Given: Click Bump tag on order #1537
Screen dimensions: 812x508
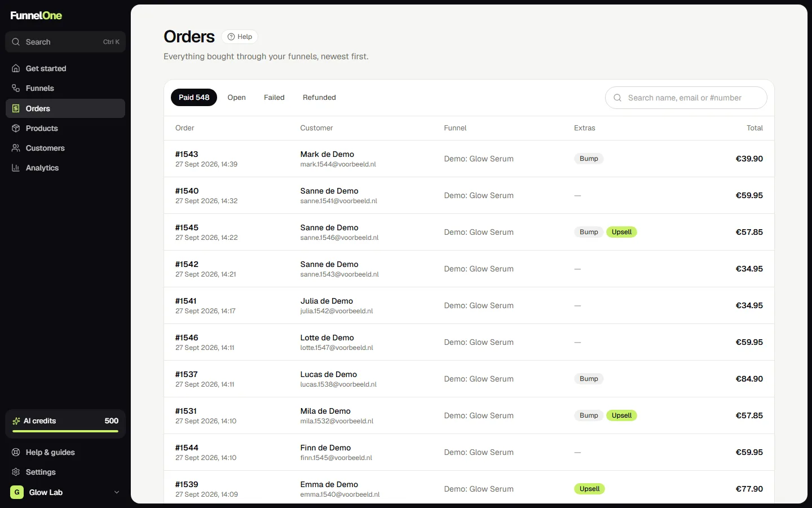Looking at the screenshot, I should tap(589, 379).
